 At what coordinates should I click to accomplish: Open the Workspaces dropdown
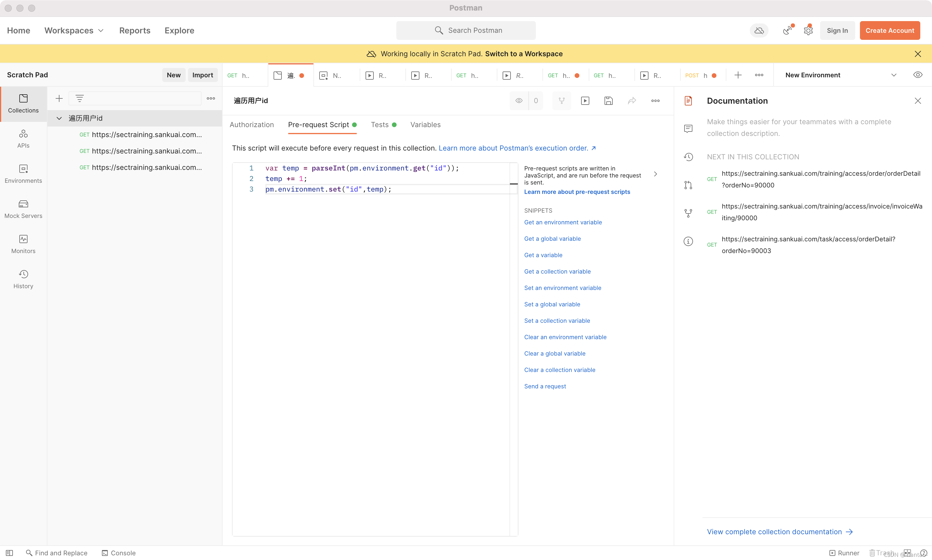click(x=74, y=30)
